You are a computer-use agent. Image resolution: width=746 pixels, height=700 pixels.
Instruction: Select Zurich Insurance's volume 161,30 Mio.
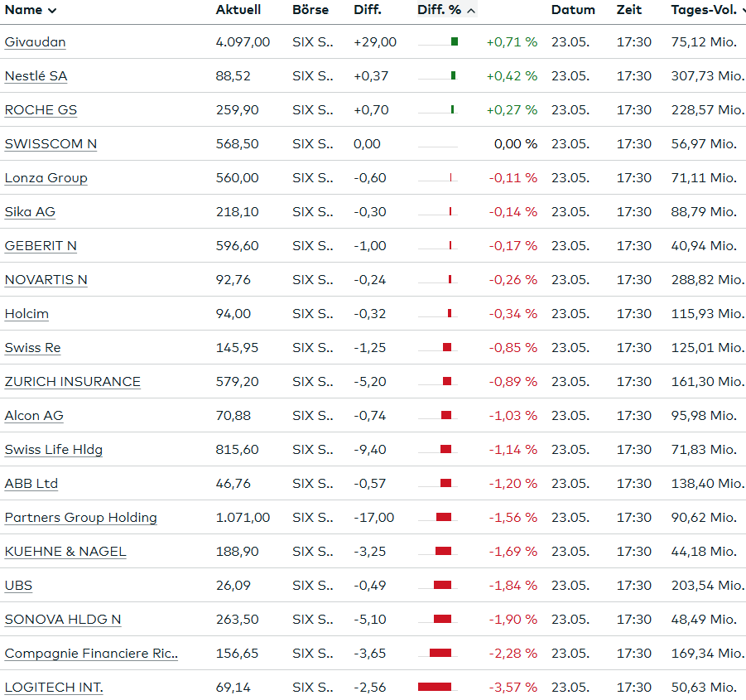tap(707, 382)
